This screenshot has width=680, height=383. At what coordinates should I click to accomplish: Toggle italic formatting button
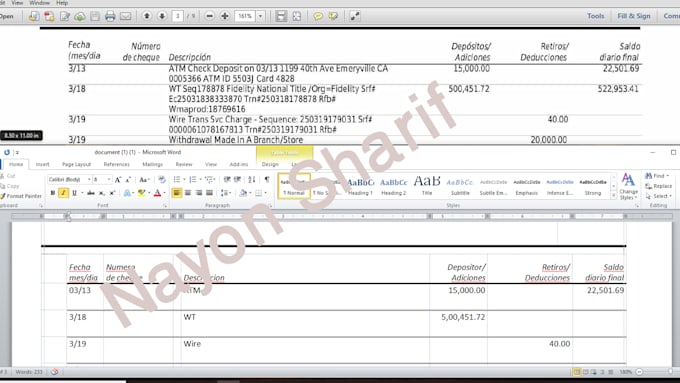(x=63, y=193)
